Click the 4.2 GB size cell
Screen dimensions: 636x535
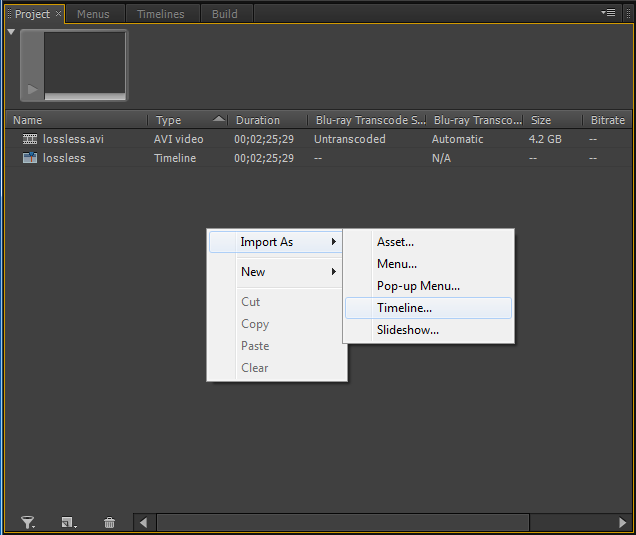tap(545, 139)
